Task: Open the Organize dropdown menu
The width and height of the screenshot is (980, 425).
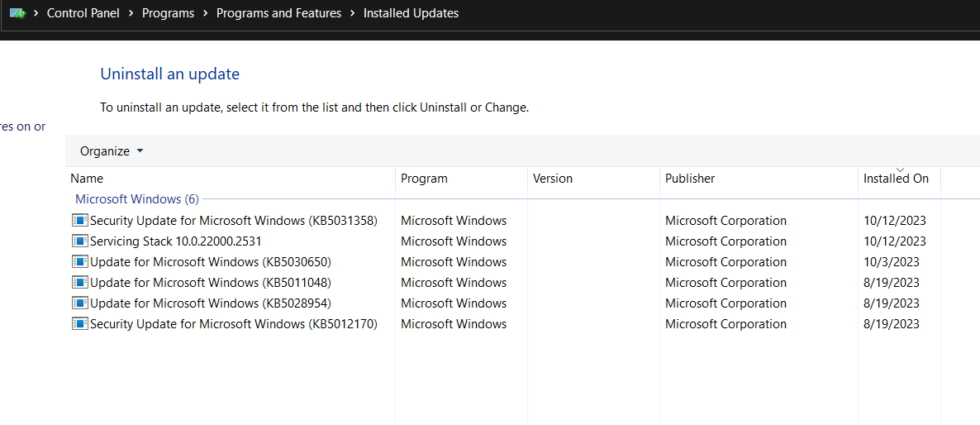Action: coord(112,151)
